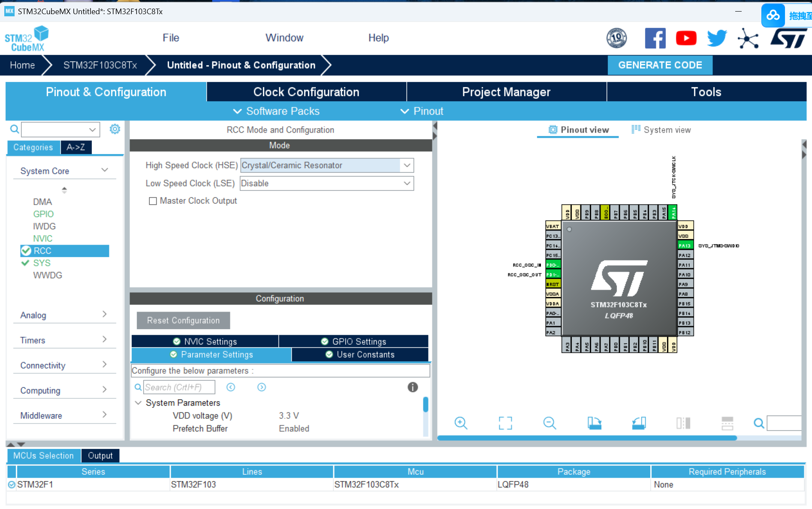Click the pinout horizontal scrollbar

[587, 438]
